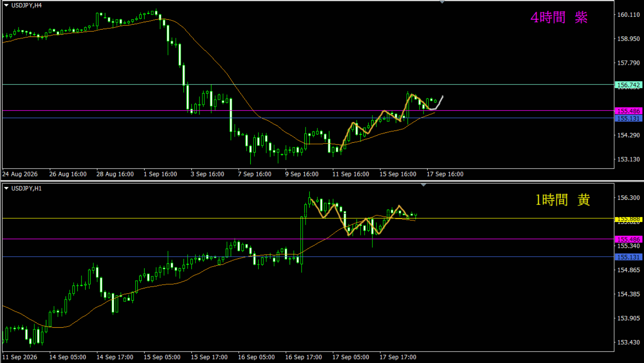Open the USDJPY,H1 chart dropdown arrow
This screenshot has width=644, height=363.
click(6, 188)
